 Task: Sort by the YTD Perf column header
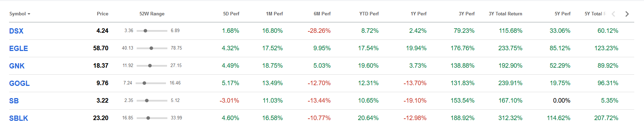(x=369, y=14)
